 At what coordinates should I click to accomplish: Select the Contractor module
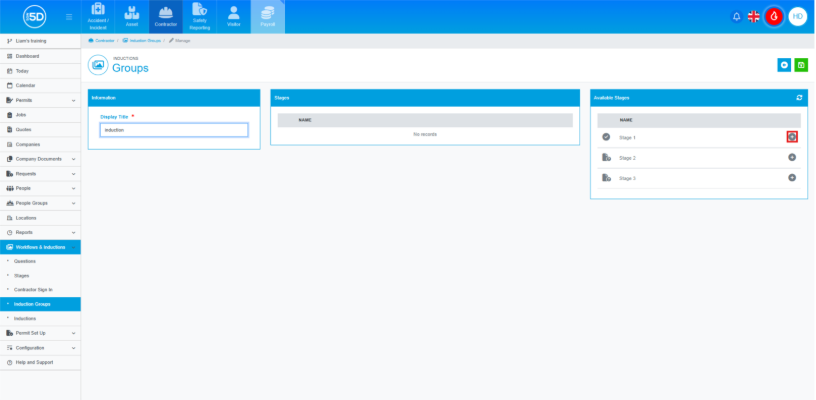click(x=165, y=17)
